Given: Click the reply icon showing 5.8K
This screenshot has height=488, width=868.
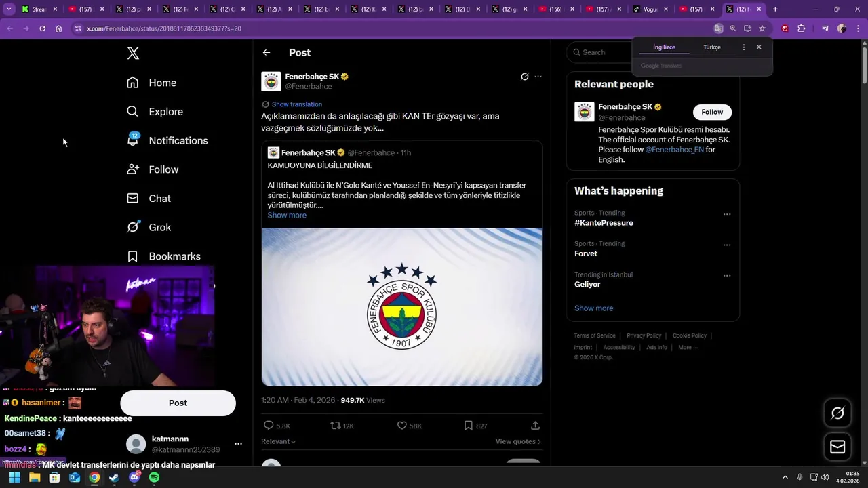Looking at the screenshot, I should tap(269, 426).
